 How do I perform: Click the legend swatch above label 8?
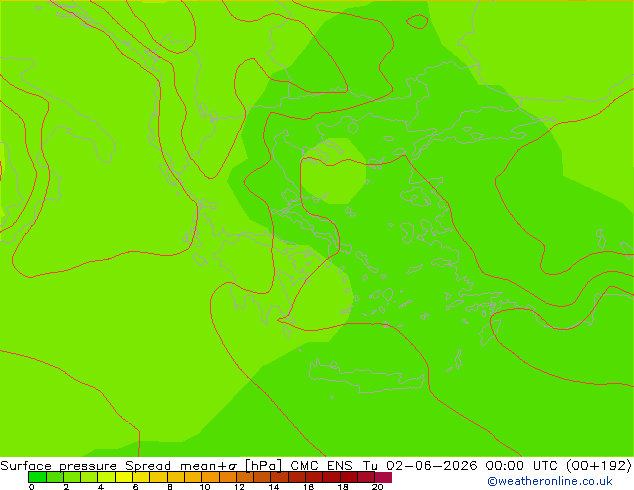click(175, 477)
